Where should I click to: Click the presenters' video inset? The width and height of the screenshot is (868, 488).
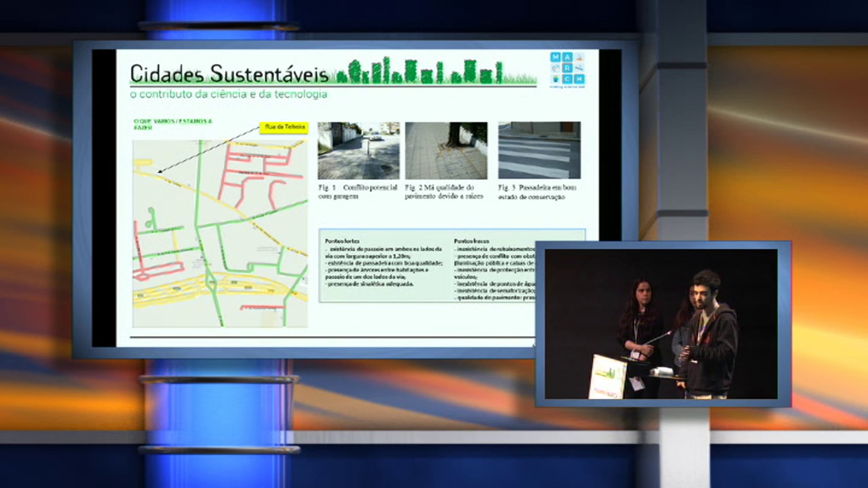663,324
